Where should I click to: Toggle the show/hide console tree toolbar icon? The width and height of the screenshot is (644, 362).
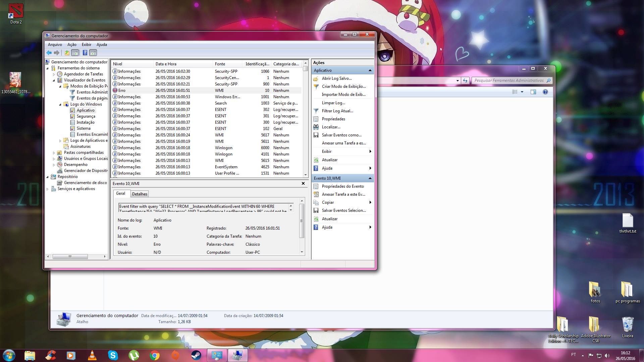pyautogui.click(x=75, y=53)
